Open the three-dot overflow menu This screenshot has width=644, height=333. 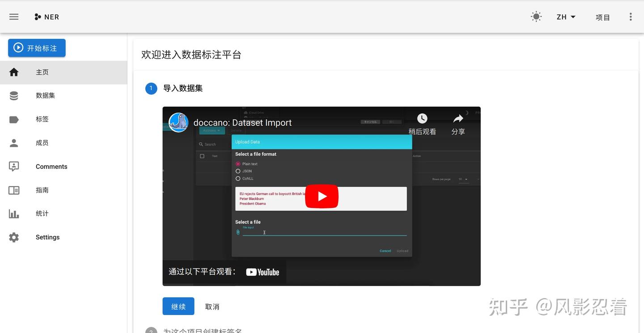(630, 16)
